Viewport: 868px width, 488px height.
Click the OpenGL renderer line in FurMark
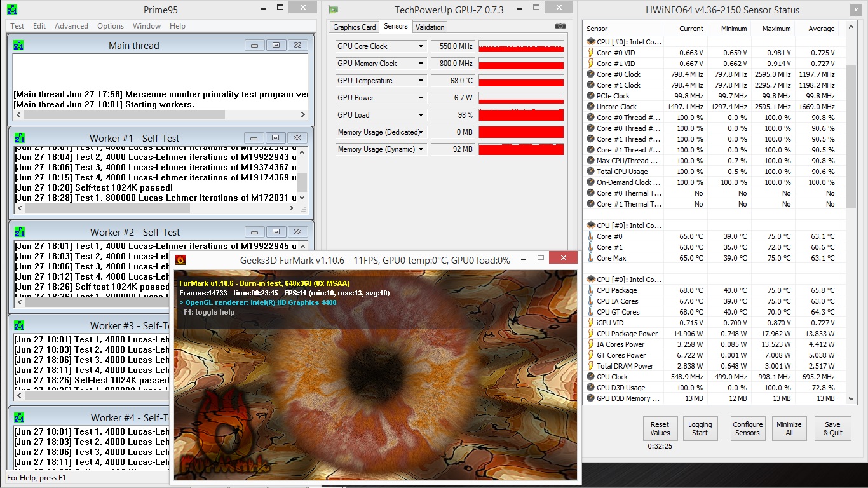tap(258, 302)
